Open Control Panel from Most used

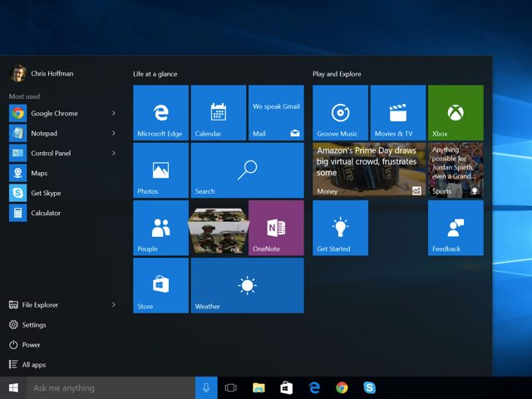(x=64, y=153)
